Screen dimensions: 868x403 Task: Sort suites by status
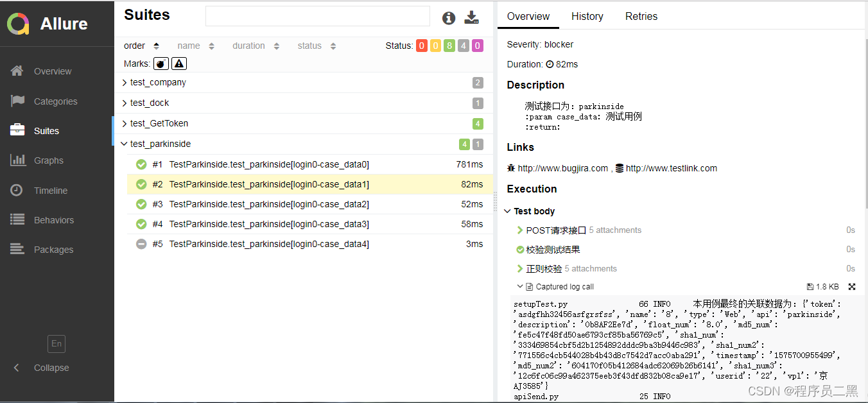[x=317, y=46]
